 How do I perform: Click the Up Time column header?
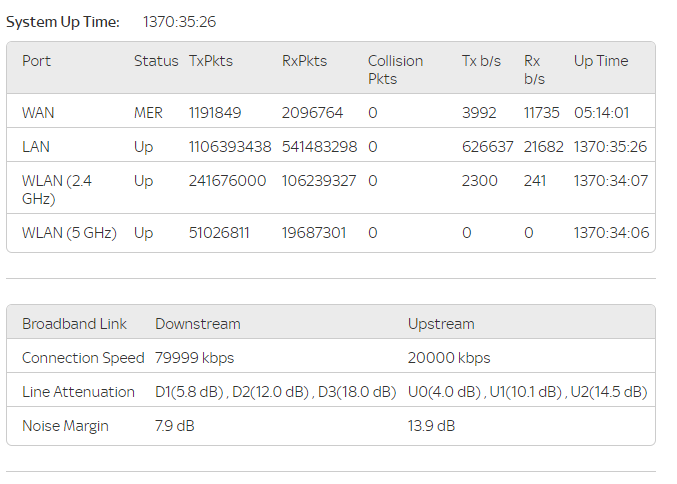tap(601, 61)
